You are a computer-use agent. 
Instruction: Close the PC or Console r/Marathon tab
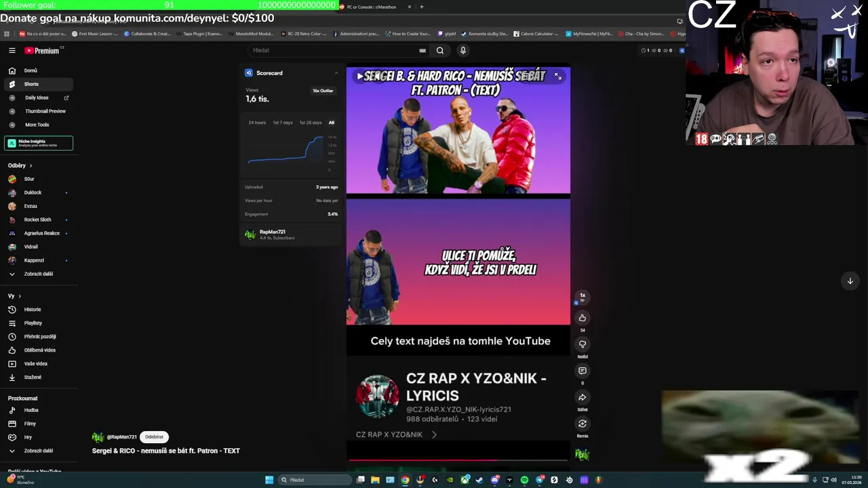click(409, 7)
